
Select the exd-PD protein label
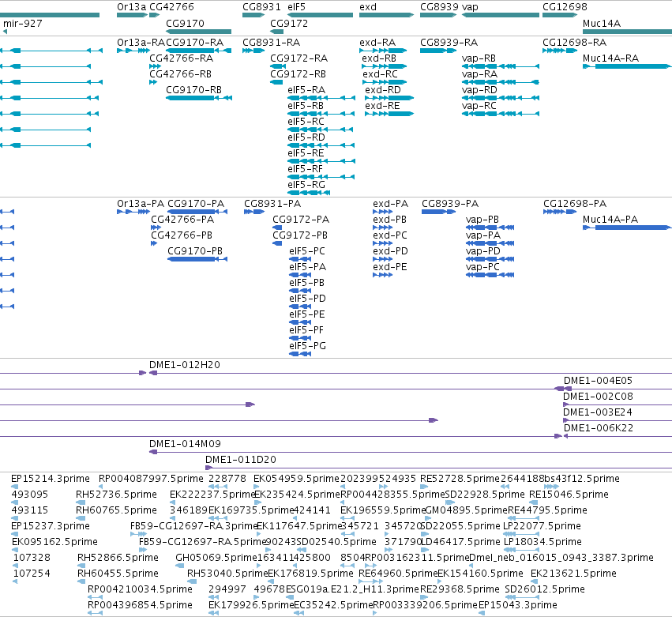[x=390, y=251]
